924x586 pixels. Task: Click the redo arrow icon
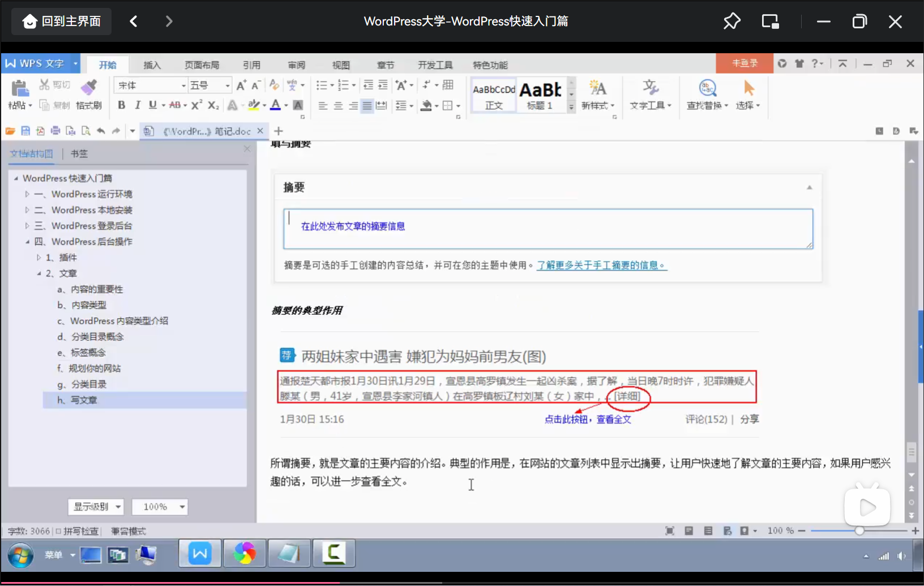pyautogui.click(x=116, y=131)
